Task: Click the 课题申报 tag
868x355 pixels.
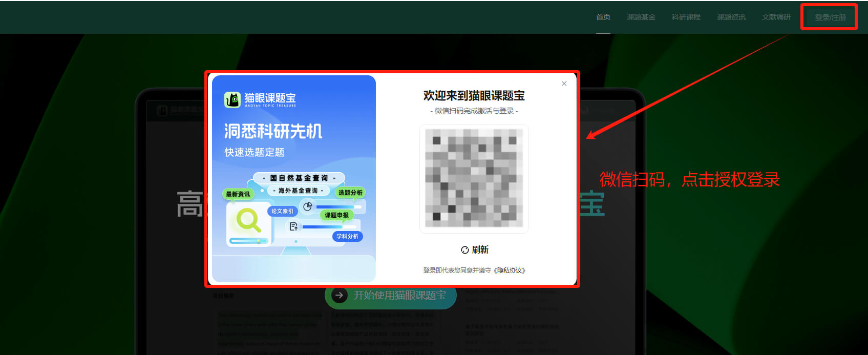Action: 336,215
